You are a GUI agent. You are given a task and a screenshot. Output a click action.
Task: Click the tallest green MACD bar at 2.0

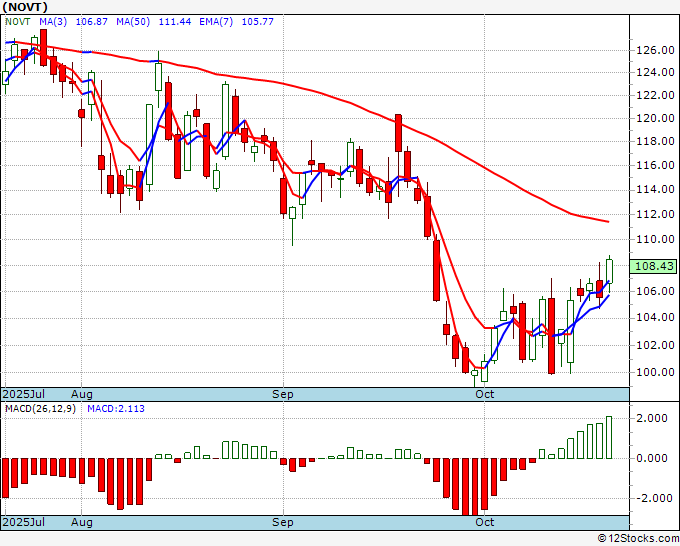609,438
